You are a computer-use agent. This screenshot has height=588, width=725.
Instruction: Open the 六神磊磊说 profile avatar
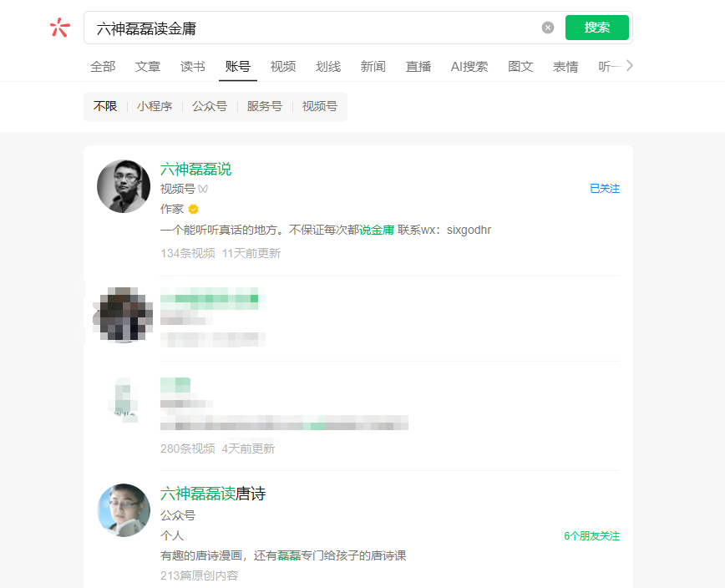[124, 186]
